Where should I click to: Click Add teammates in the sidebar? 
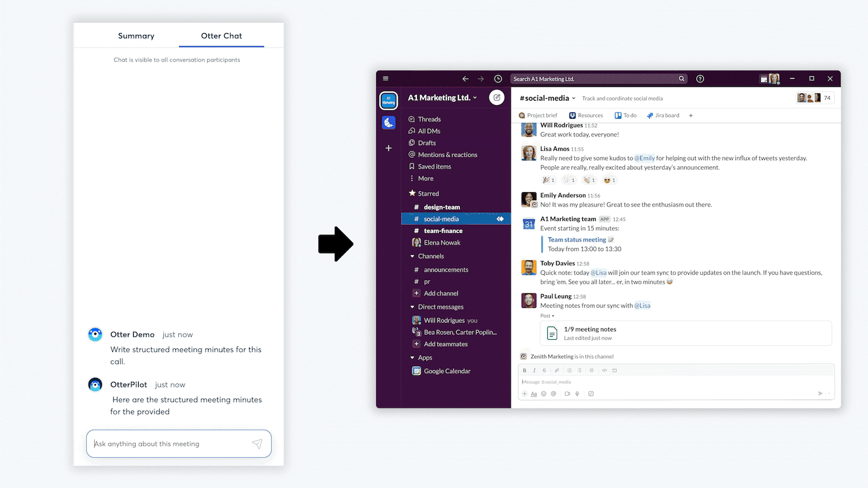(x=440, y=344)
